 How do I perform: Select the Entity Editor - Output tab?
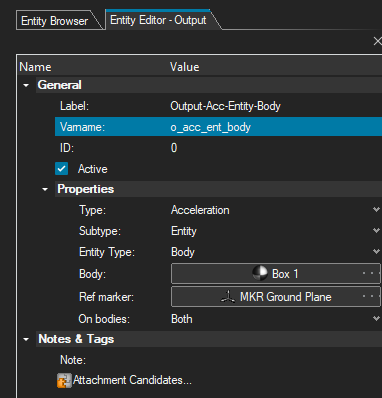coord(158,20)
